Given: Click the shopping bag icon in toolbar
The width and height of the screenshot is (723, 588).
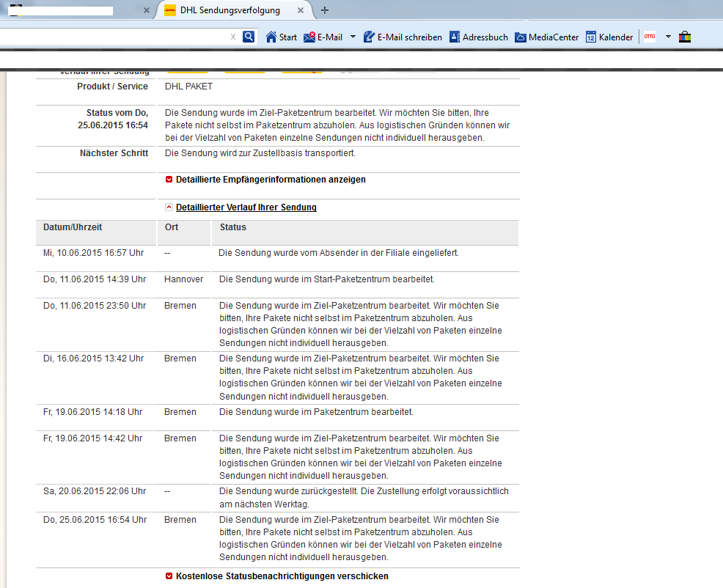Looking at the screenshot, I should pos(685,37).
